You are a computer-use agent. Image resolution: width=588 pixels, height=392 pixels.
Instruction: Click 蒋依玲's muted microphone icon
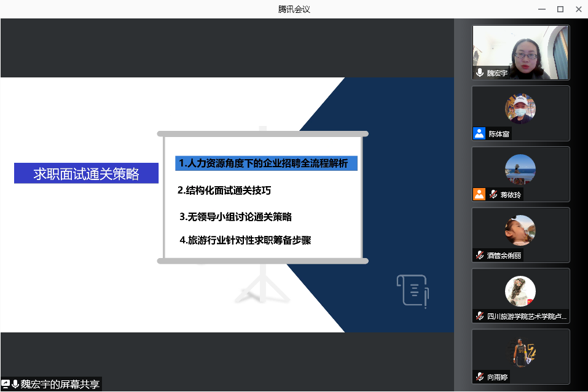coord(493,194)
